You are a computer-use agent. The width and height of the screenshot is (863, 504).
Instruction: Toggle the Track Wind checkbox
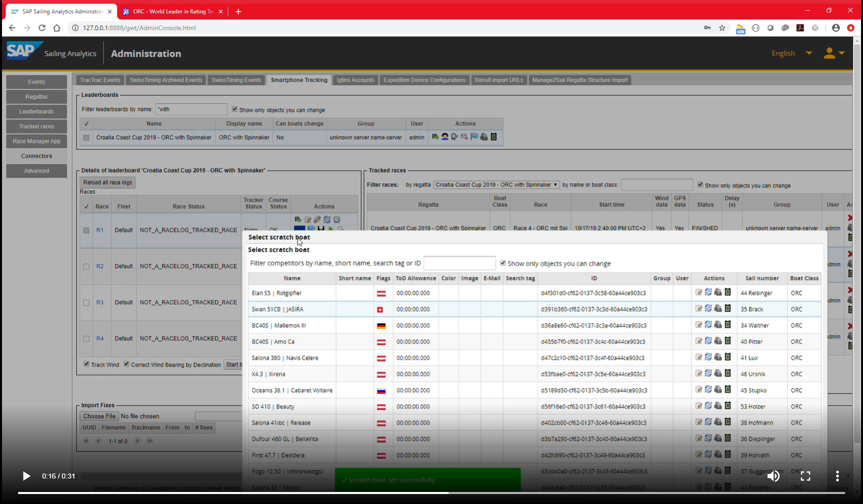[86, 364]
